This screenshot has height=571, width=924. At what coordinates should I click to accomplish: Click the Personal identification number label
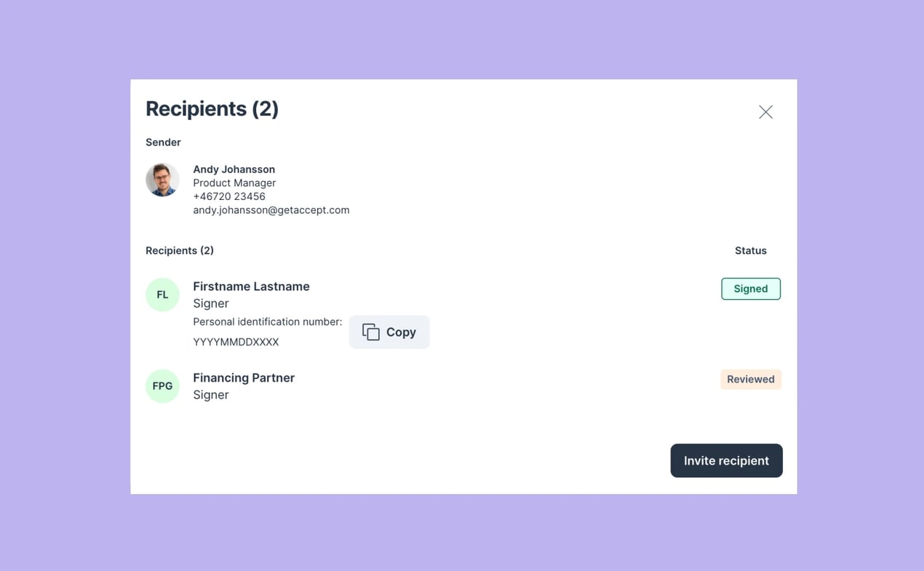(x=267, y=322)
